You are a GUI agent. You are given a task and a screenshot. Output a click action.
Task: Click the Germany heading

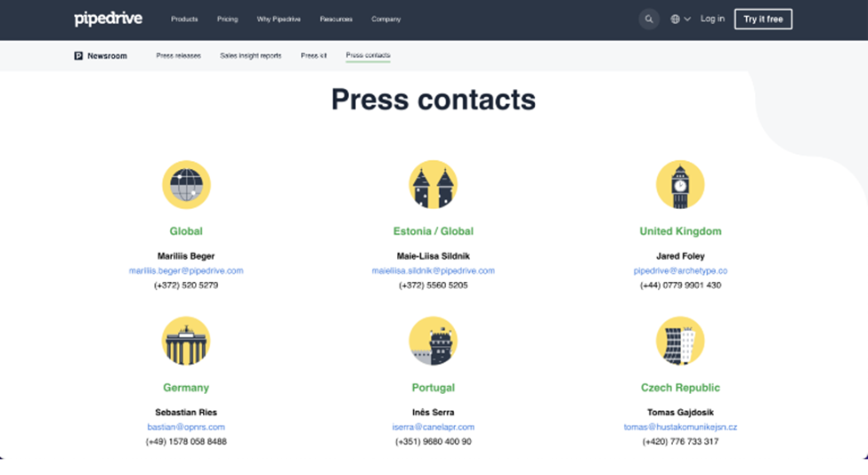[186, 388]
